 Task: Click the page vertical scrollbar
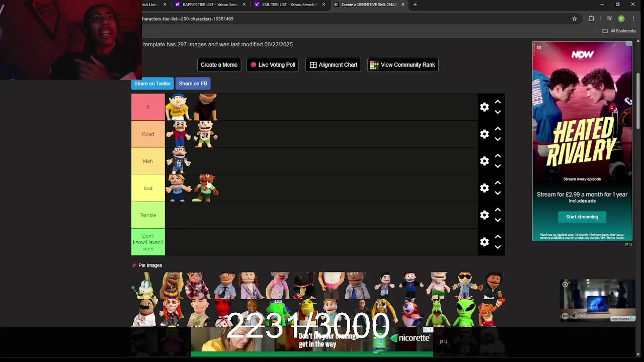coord(639,101)
